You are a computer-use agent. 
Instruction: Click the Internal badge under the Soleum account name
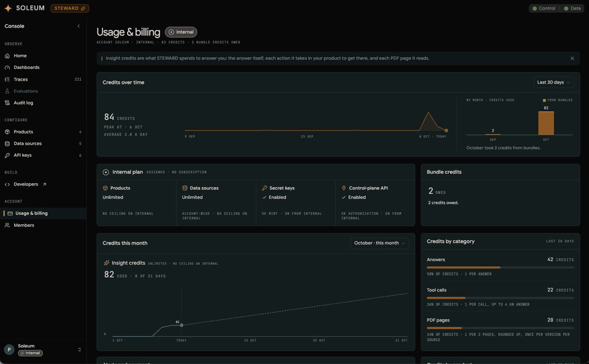31,353
